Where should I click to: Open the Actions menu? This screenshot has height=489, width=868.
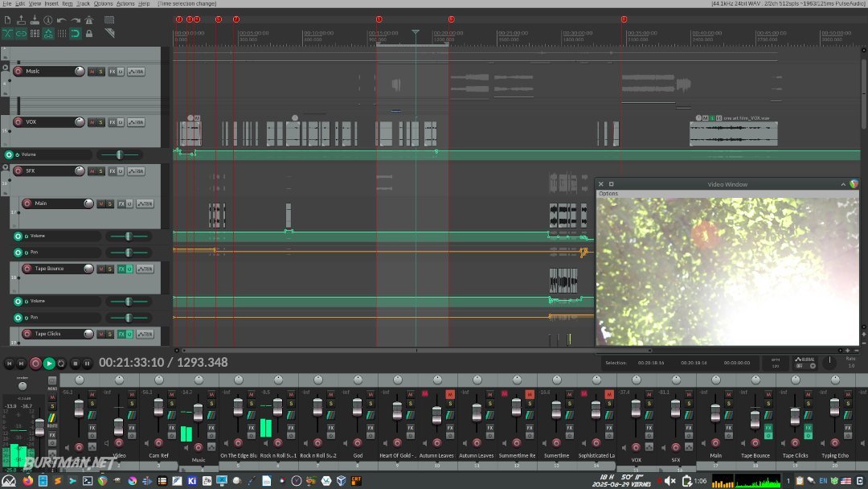pos(125,4)
